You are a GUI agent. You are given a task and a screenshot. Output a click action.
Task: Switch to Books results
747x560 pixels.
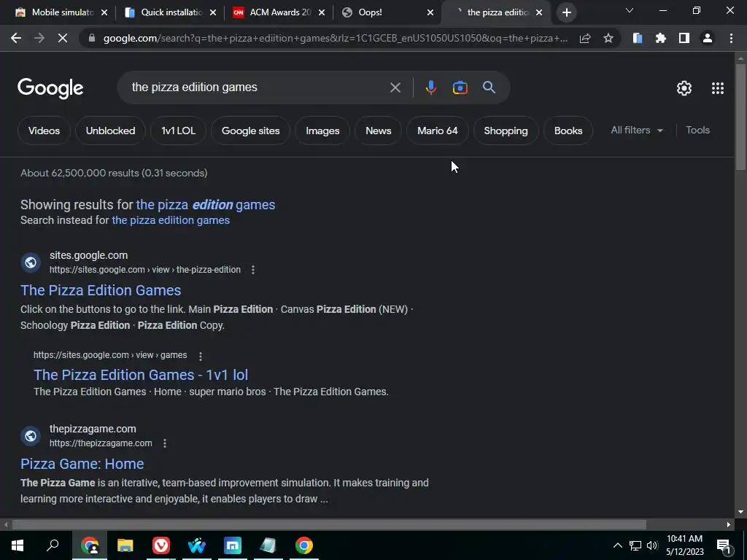pyautogui.click(x=568, y=131)
